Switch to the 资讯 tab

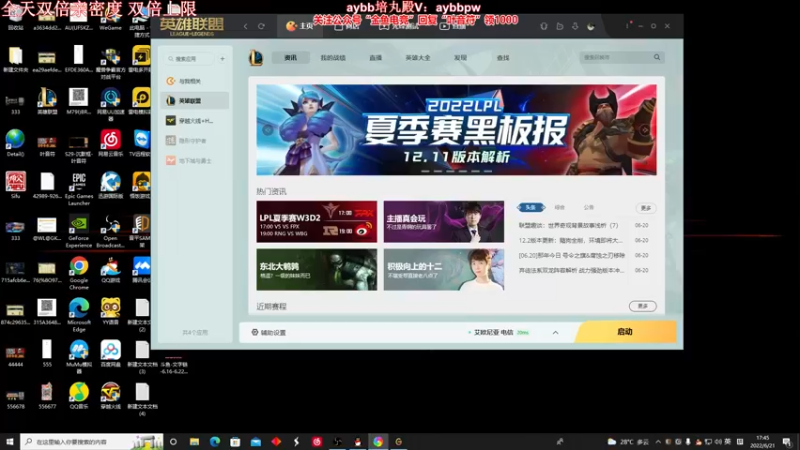[290, 58]
